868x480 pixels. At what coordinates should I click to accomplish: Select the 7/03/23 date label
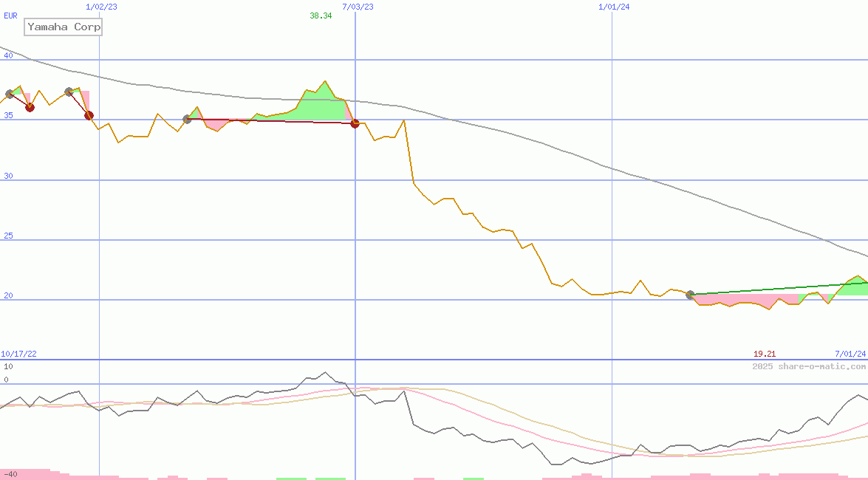coord(358,7)
